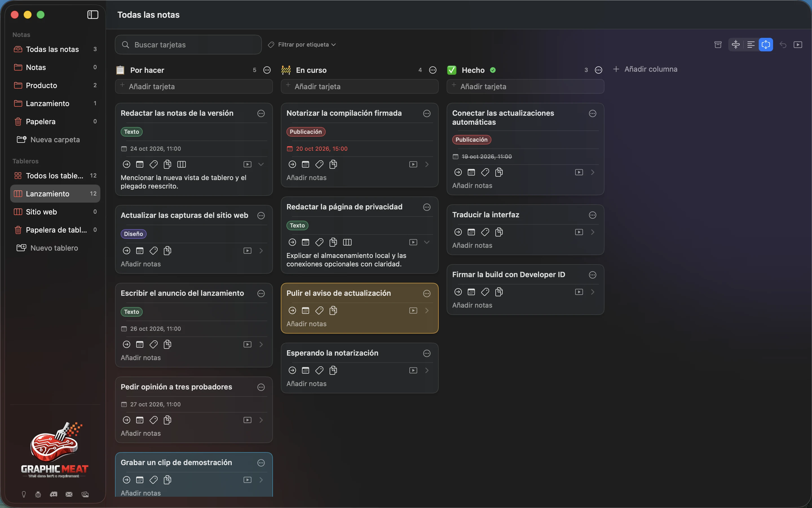Click copy icon on Pedir opinión card
This screenshot has width=812, height=508.
pos(167,420)
